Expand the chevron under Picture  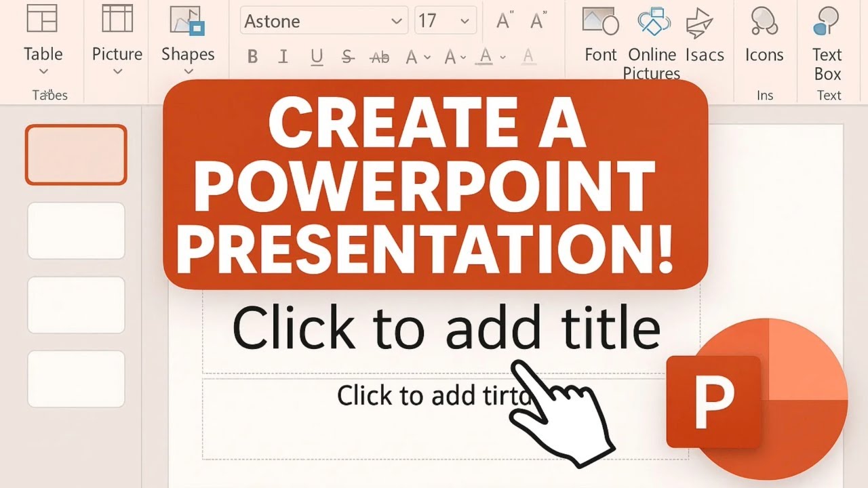117,72
